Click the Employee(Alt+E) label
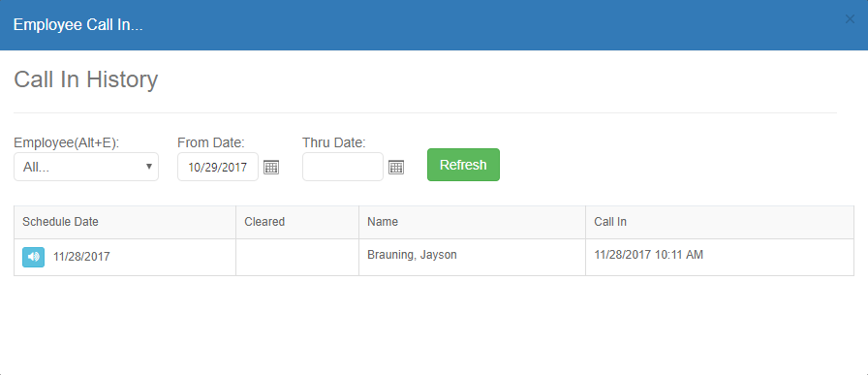The image size is (868, 375). (67, 142)
